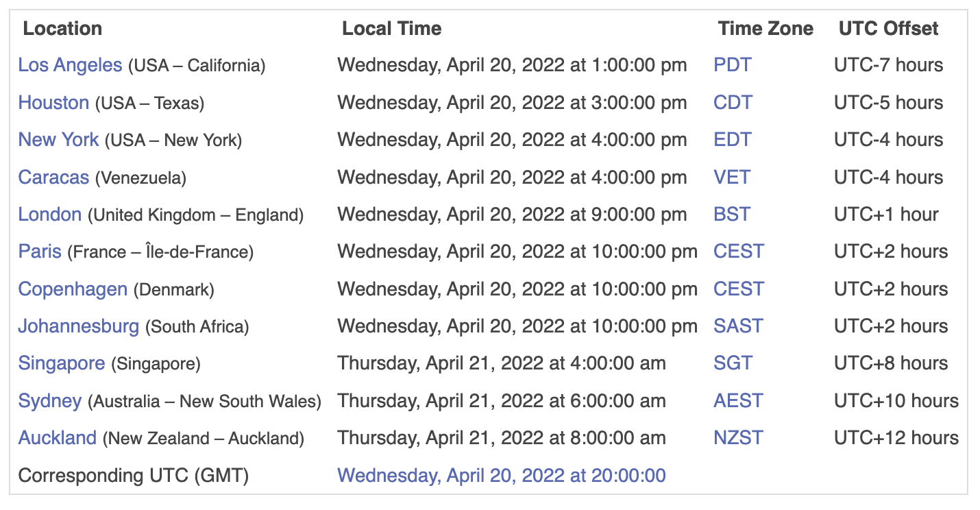Open the London location link
Image resolution: width=980 pixels, height=510 pixels.
click(50, 215)
